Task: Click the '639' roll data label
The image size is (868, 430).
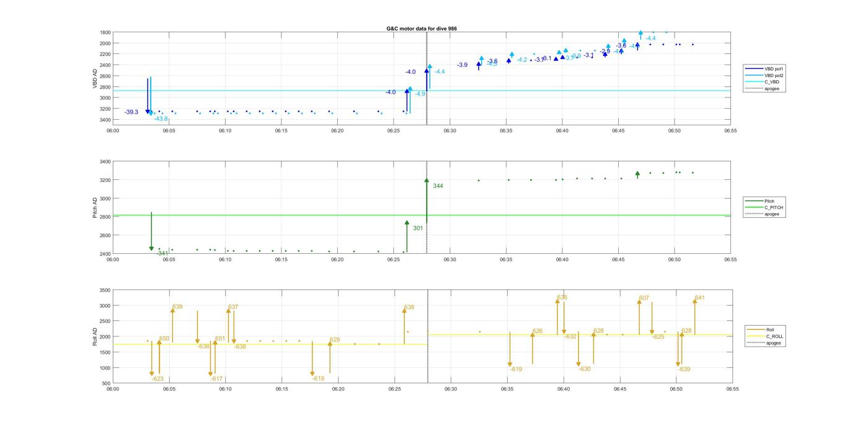Action: tap(177, 307)
